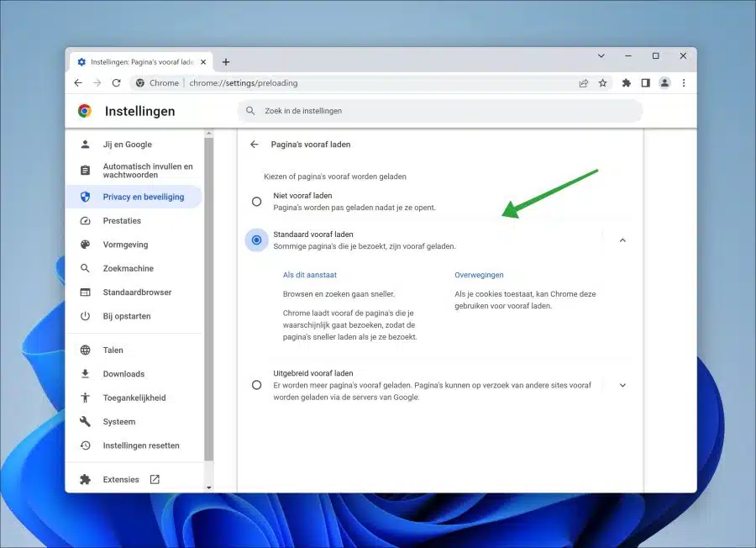The height and width of the screenshot is (548, 756).
Task: Open Systeem settings
Action: [134, 422]
